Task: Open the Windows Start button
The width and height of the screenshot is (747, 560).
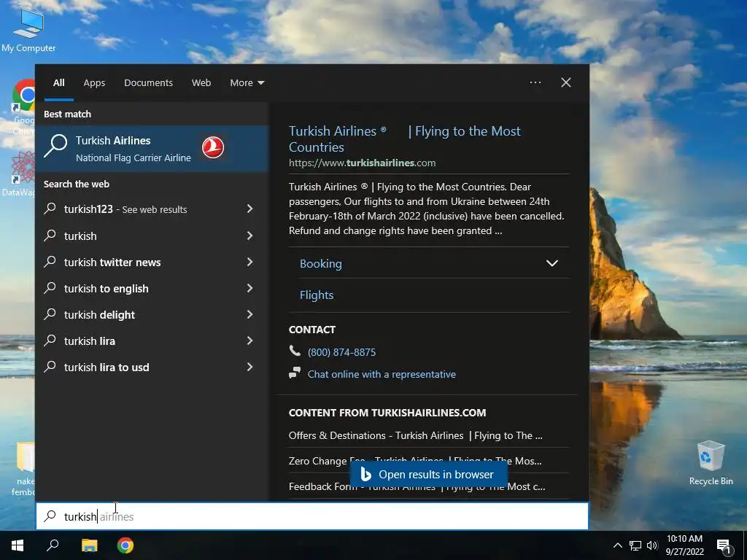Action: point(18,545)
